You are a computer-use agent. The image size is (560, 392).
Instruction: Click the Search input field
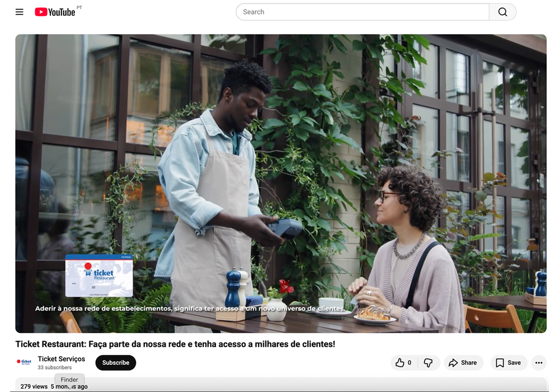coord(362,12)
